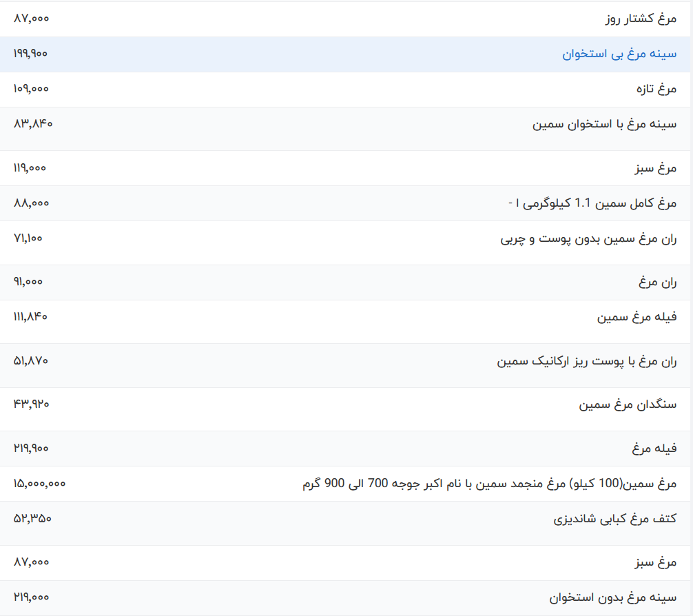
Task: Click the product name 'مرغ کشتار روز'
Action: point(641,19)
